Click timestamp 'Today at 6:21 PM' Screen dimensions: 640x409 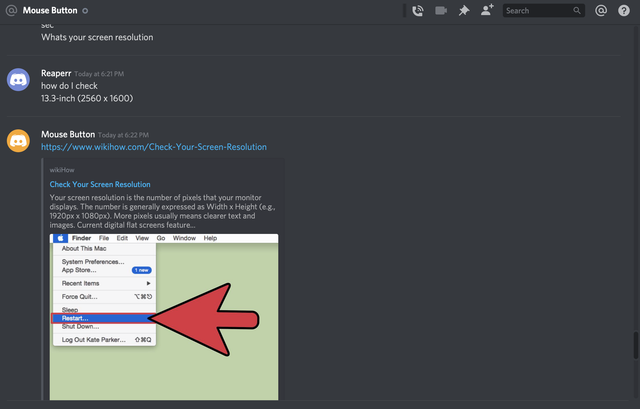[99, 74]
